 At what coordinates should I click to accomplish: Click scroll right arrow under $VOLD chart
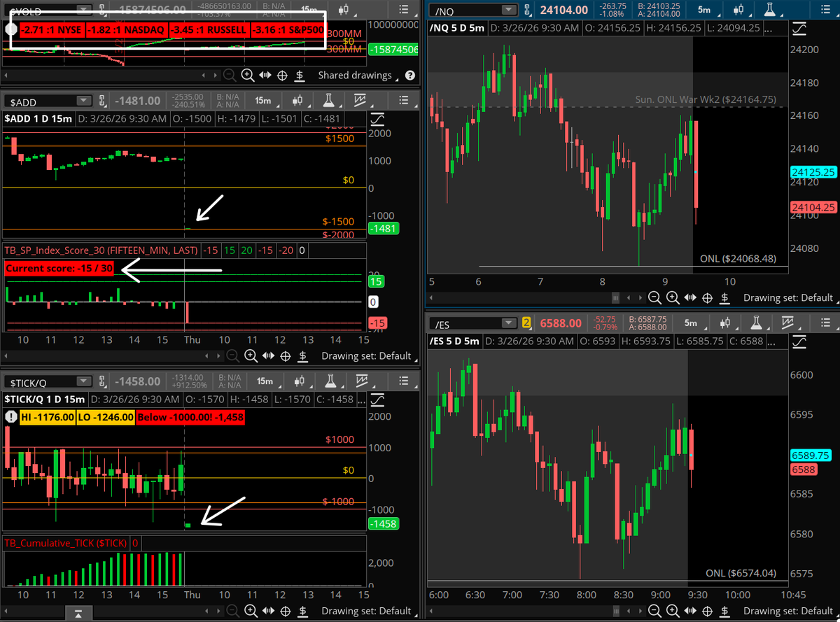click(x=216, y=76)
